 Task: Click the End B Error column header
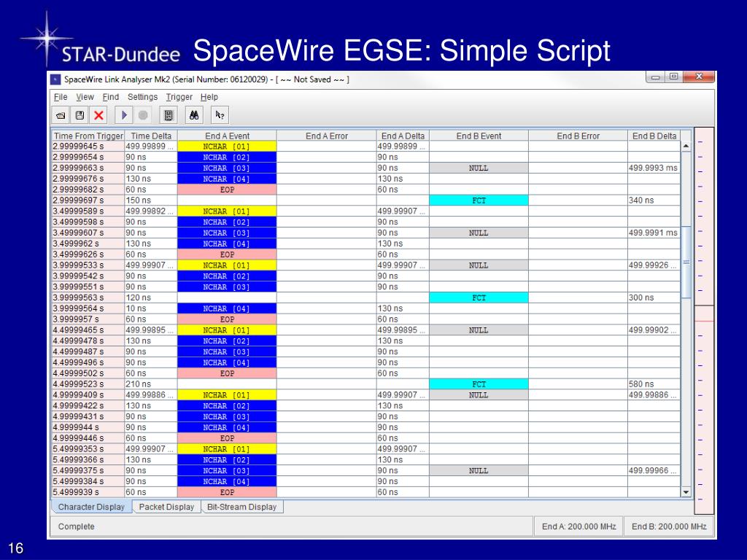point(578,136)
